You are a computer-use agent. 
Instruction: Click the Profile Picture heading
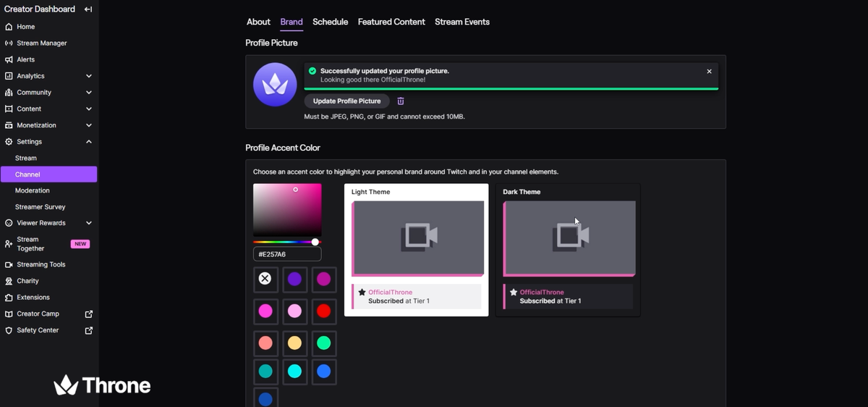click(271, 43)
